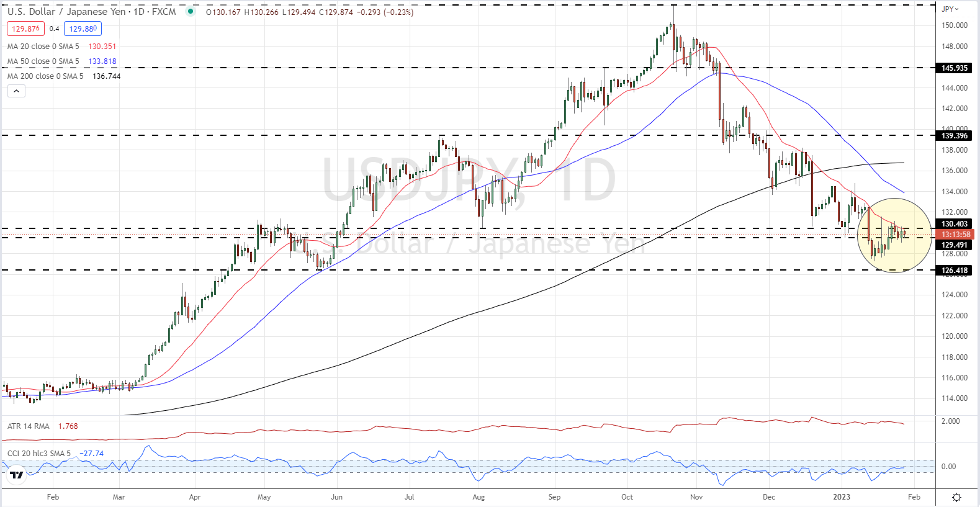This screenshot has height=507, width=980.
Task: Click the MA 50 value 133.818
Action: (x=102, y=61)
